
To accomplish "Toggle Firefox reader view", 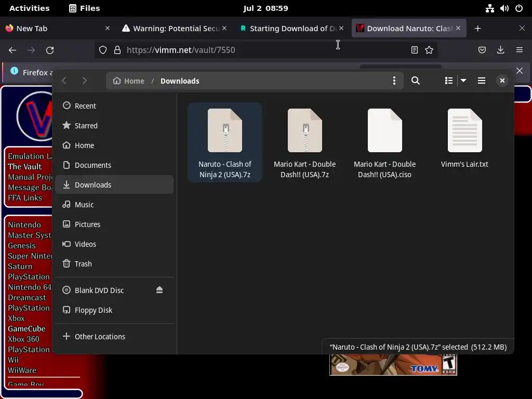I will point(414,50).
